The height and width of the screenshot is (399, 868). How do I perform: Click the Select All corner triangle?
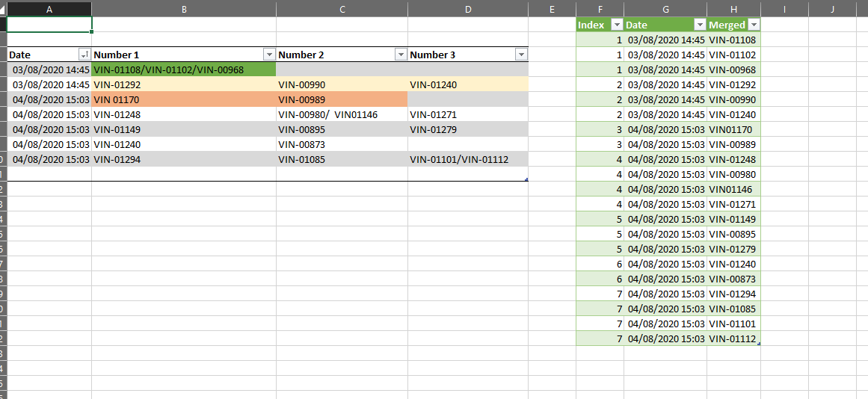point(3,9)
